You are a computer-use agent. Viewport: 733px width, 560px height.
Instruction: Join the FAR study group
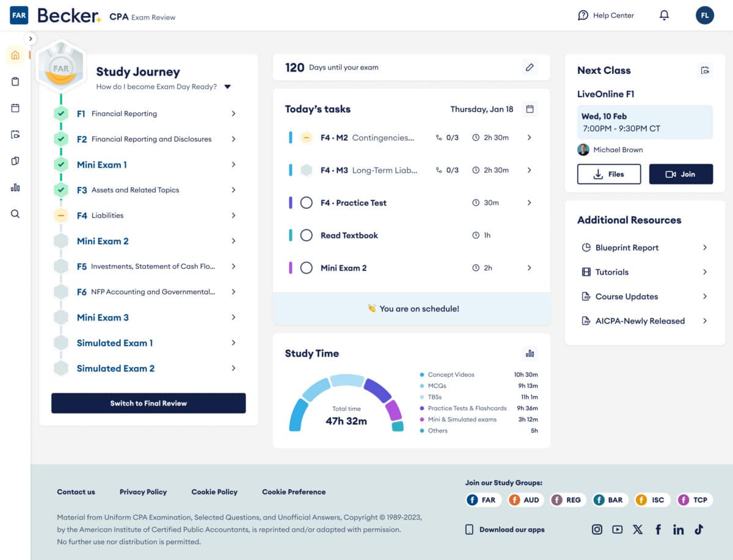(x=483, y=500)
